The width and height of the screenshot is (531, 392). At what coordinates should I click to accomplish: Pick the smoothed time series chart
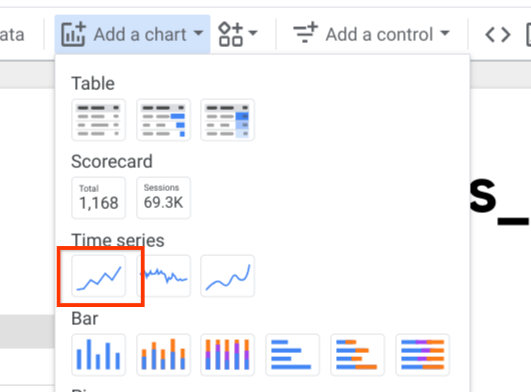click(x=228, y=276)
